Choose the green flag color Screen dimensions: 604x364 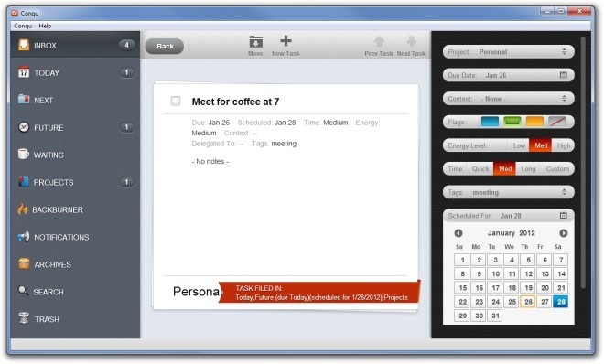coord(512,122)
